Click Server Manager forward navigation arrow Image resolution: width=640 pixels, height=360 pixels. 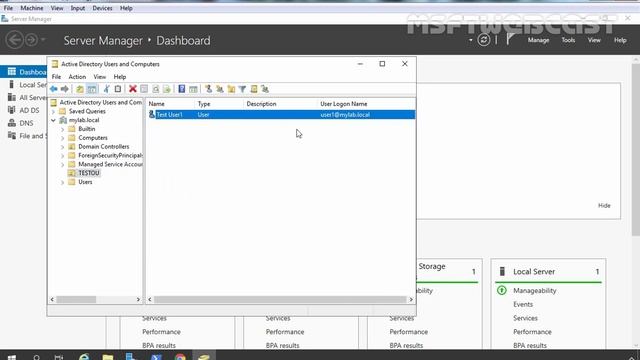click(x=31, y=40)
